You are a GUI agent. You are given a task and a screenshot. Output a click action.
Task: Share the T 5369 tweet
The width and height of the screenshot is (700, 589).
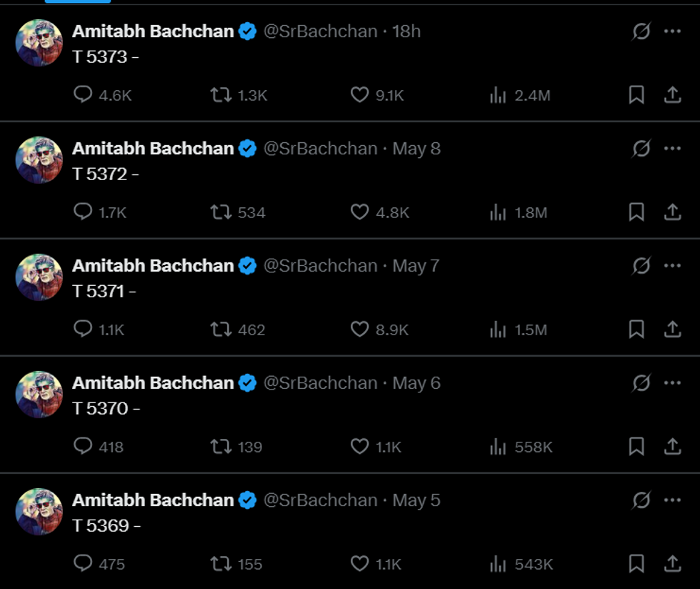[672, 564]
